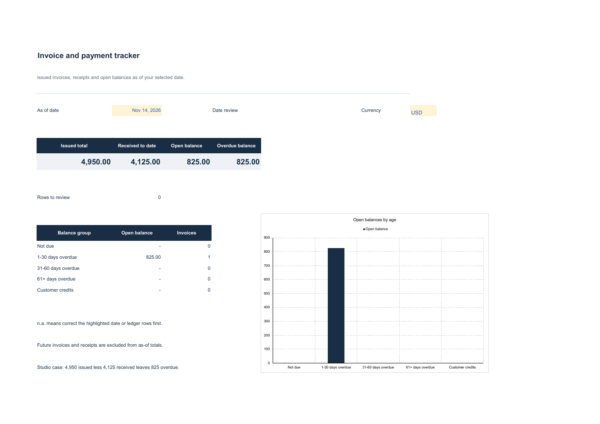Click 'Not due' row label in balance table
The height and width of the screenshot is (424, 600).
click(x=45, y=246)
